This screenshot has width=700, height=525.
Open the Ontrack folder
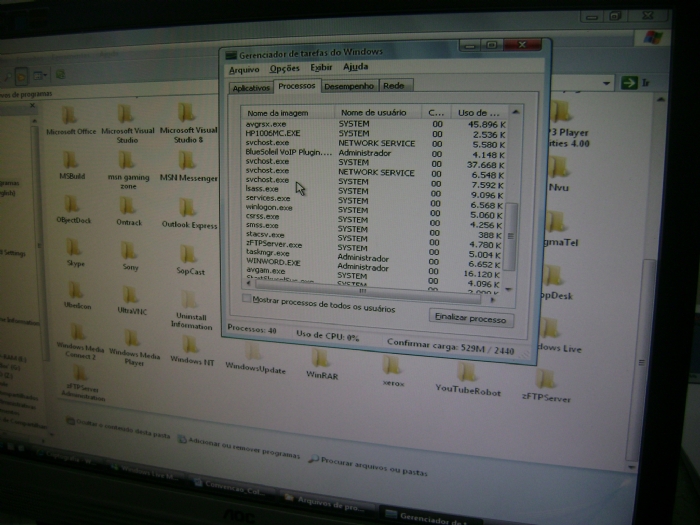click(129, 212)
